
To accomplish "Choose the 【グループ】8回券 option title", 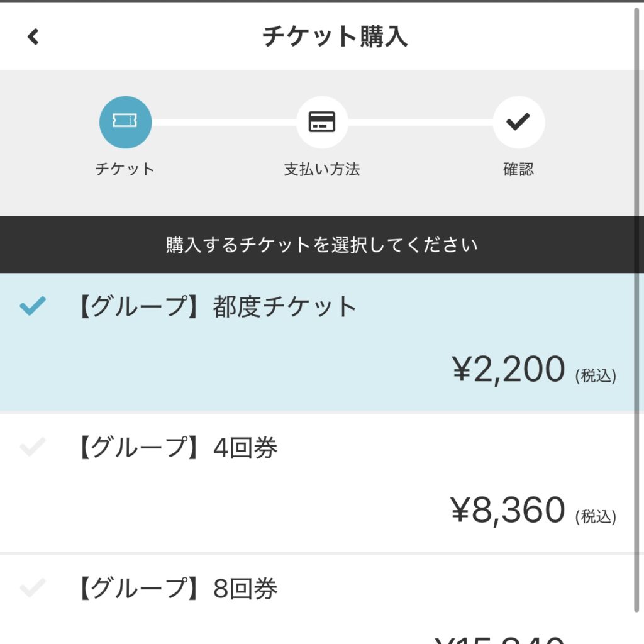I will point(176,588).
